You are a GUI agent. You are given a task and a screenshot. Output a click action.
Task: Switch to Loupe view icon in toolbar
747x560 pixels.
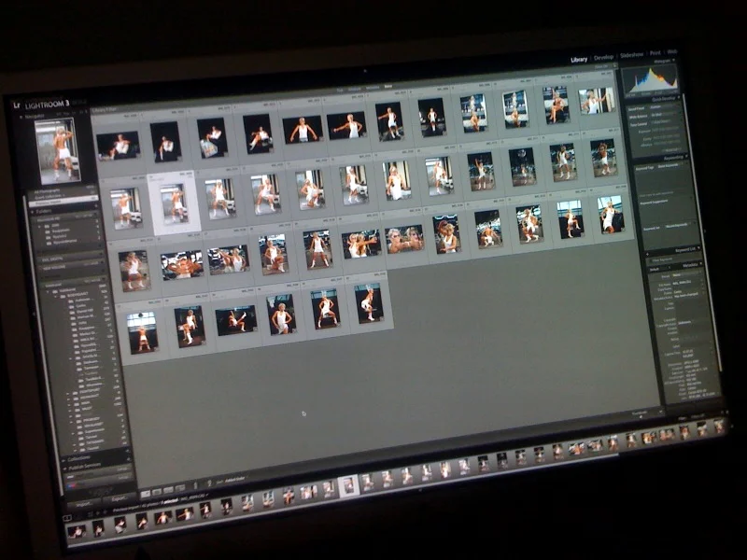pyautogui.click(x=157, y=492)
